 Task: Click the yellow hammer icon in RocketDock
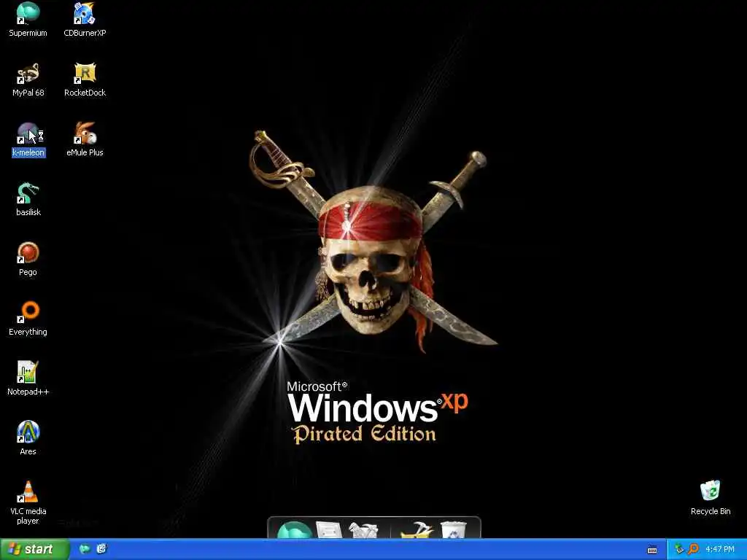(417, 530)
